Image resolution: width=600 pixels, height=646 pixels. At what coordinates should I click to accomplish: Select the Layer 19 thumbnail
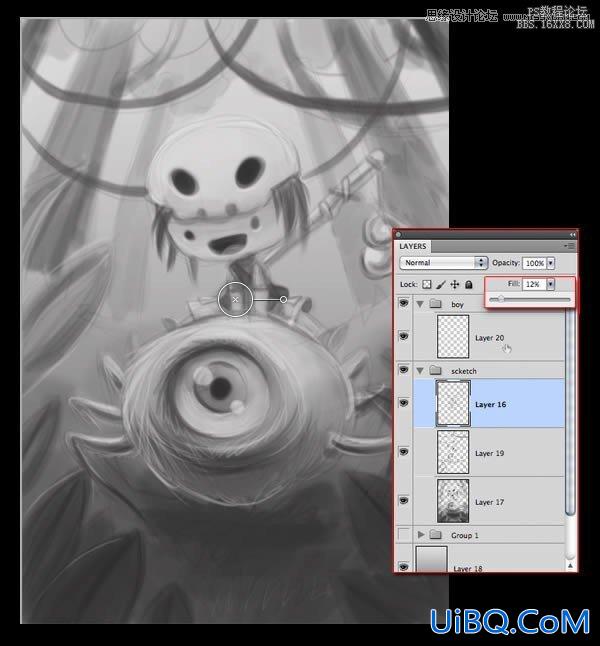(453, 452)
